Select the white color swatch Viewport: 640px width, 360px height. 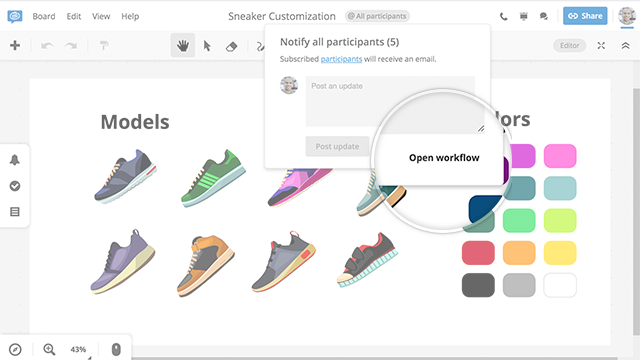[x=560, y=285]
